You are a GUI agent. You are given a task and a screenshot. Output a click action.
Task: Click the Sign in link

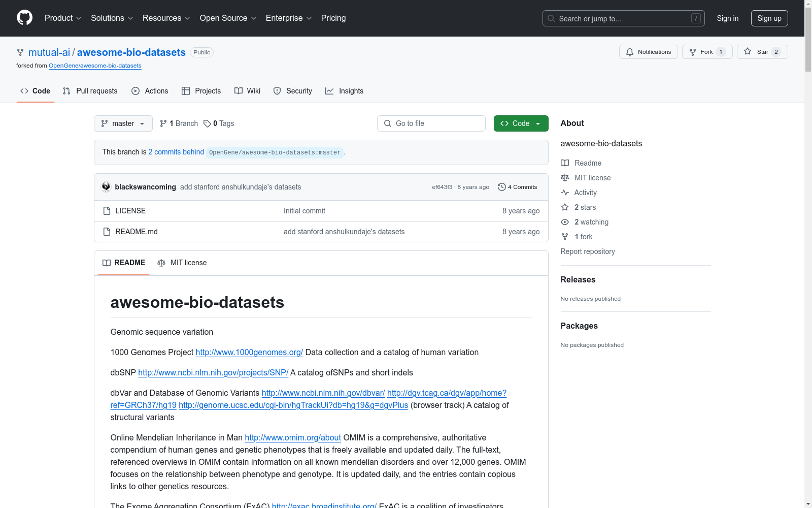728,18
